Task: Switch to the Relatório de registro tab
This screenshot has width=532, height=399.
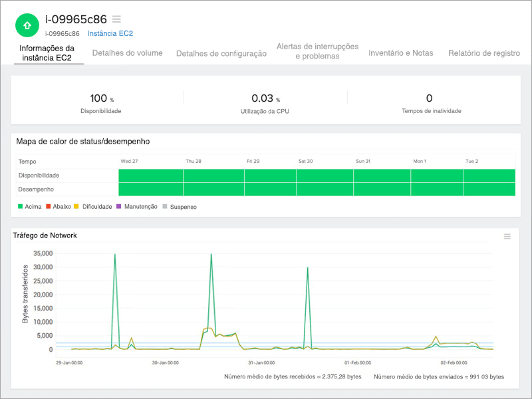Action: click(x=485, y=53)
